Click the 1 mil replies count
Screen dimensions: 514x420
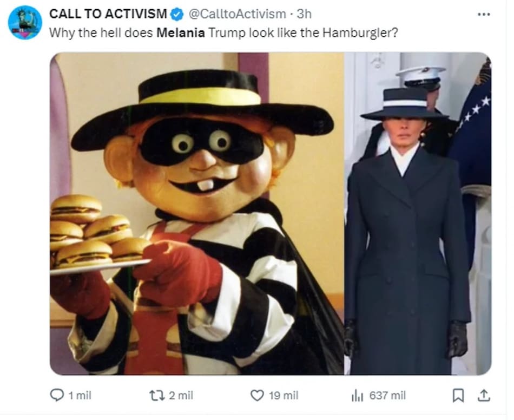(x=80, y=396)
